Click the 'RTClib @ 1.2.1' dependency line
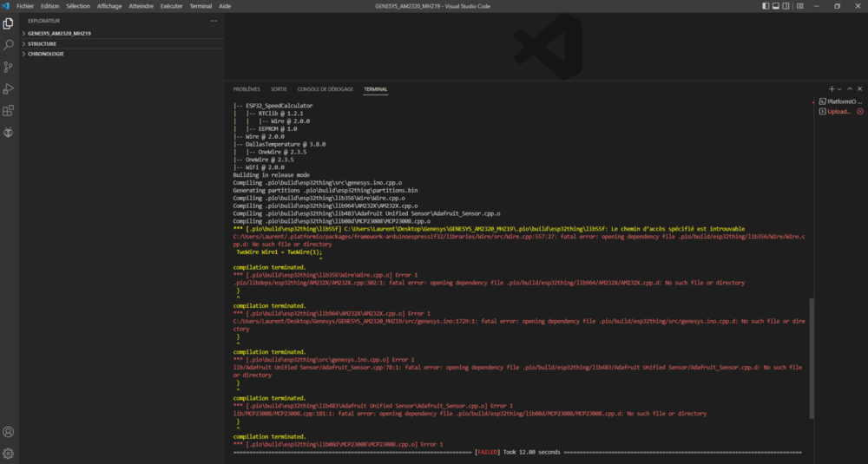The image size is (868, 464). click(x=280, y=114)
